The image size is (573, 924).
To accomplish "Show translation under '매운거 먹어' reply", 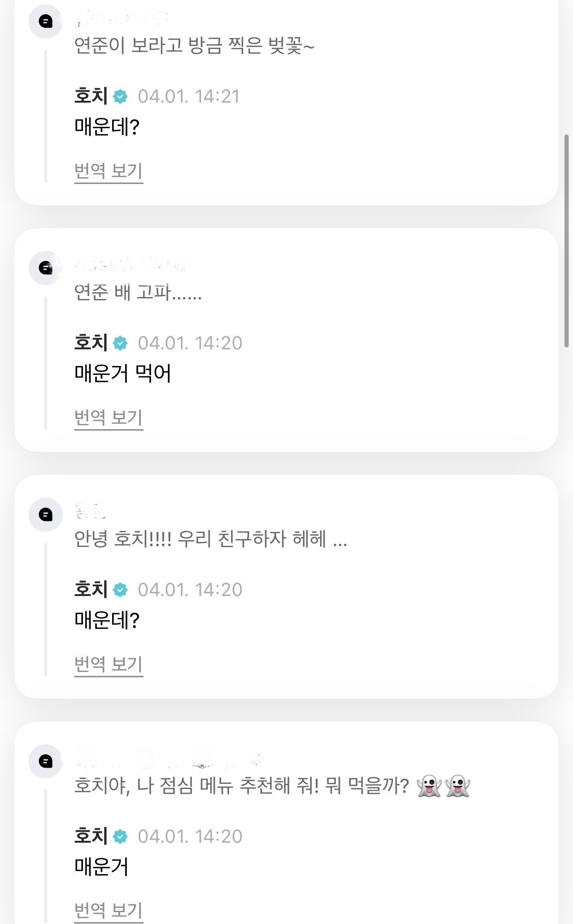I will [108, 417].
